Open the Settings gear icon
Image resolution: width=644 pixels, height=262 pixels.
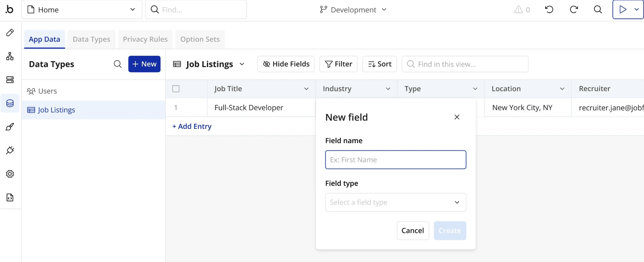[x=10, y=174]
